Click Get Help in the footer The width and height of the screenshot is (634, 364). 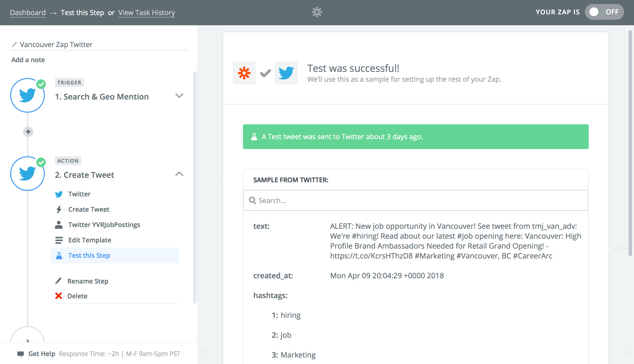[x=42, y=354]
